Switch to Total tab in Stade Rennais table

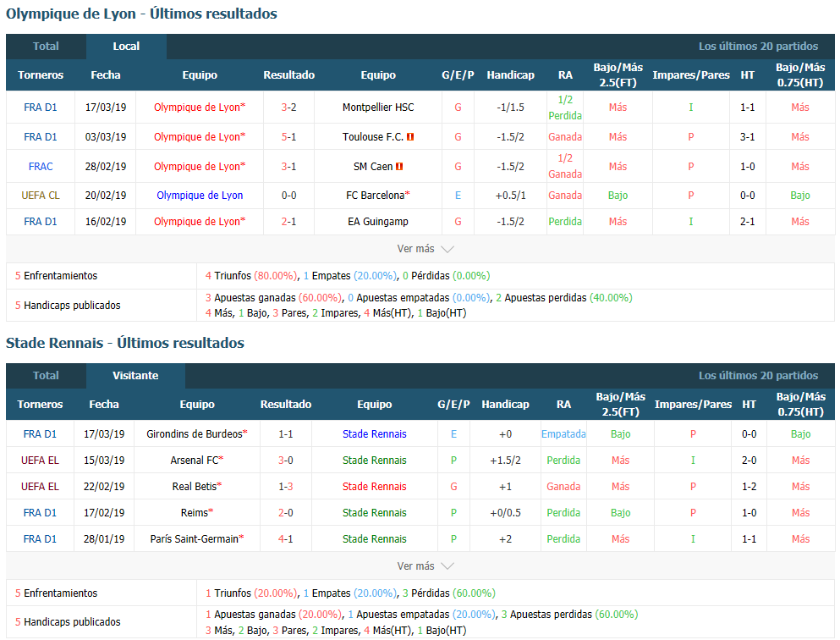[x=46, y=376]
